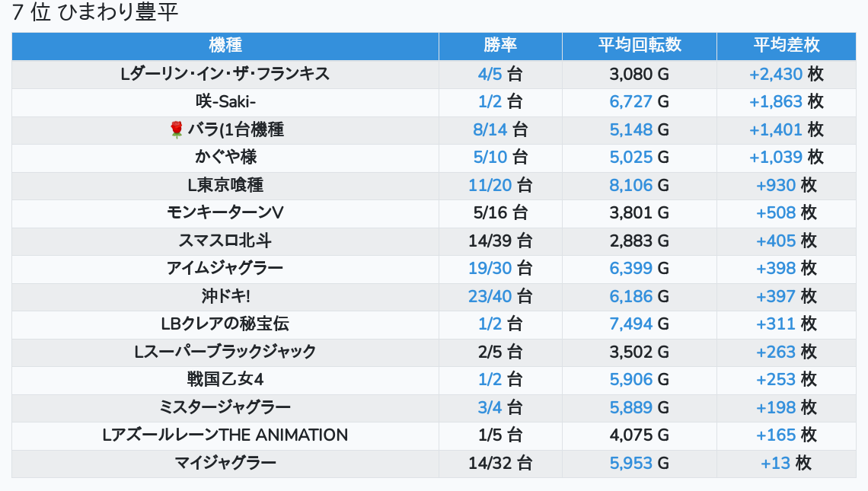Image resolution: width=868 pixels, height=491 pixels.
Task: Click the 6,727 average spins link
Action: tap(631, 102)
